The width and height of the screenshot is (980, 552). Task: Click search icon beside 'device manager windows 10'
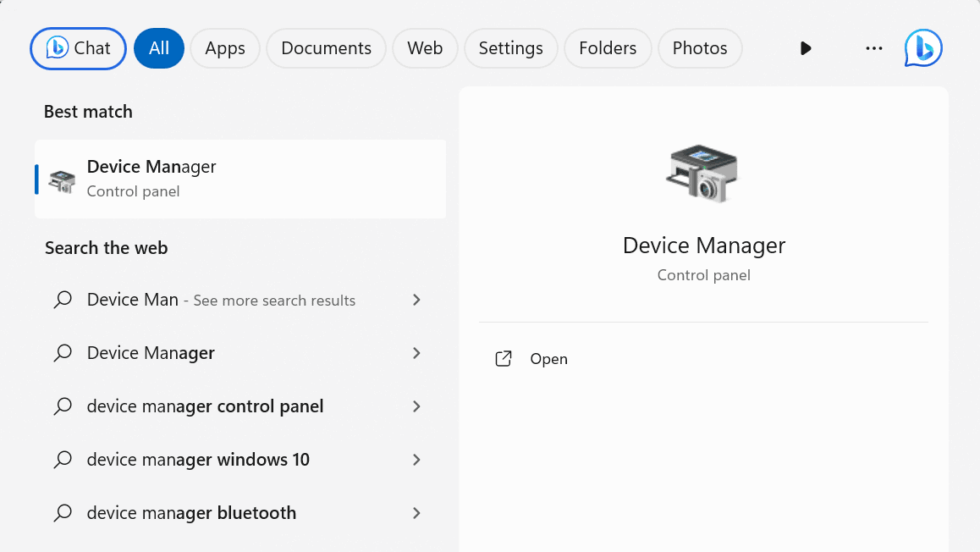pos(63,460)
